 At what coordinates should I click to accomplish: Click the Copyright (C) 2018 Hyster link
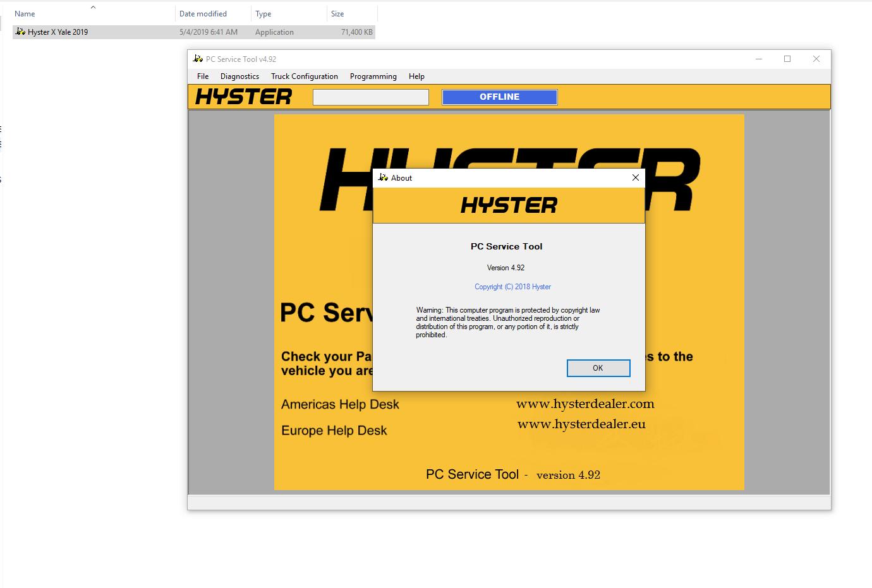[512, 287]
